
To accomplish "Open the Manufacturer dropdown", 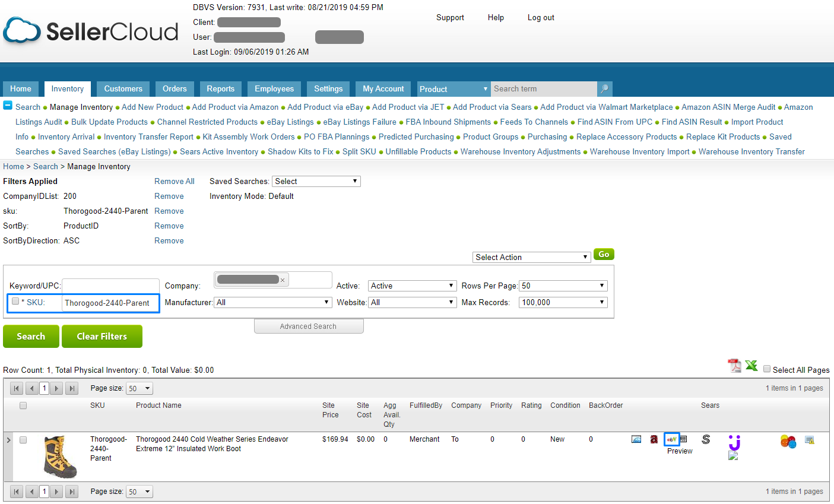I will [272, 302].
